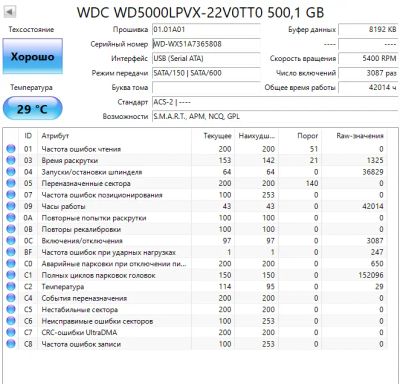
Task: Click the Прошивка firmware field
Action: (206, 29)
